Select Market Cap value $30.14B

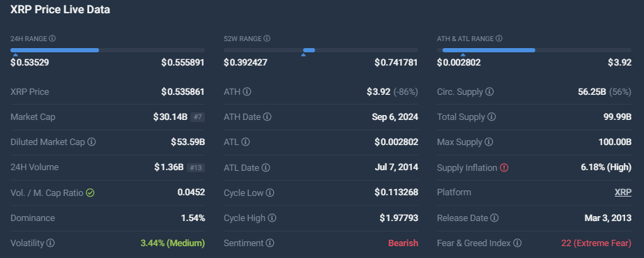coord(171,117)
